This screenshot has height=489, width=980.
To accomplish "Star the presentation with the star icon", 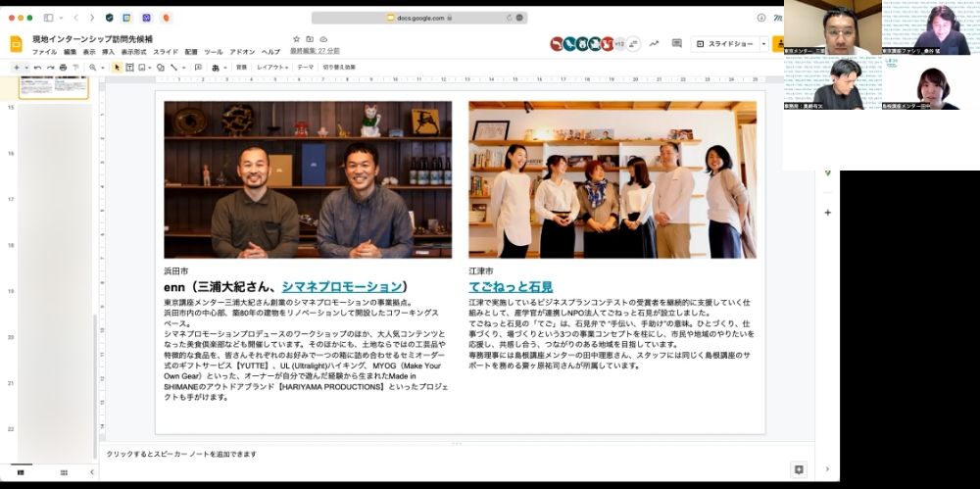I will pos(296,39).
